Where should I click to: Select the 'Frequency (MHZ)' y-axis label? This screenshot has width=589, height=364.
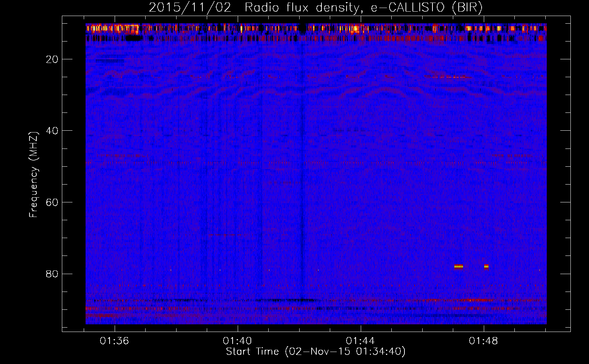point(33,175)
